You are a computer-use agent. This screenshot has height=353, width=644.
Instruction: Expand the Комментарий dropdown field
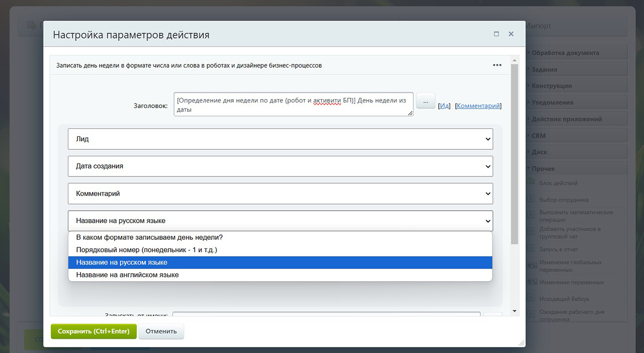click(280, 194)
